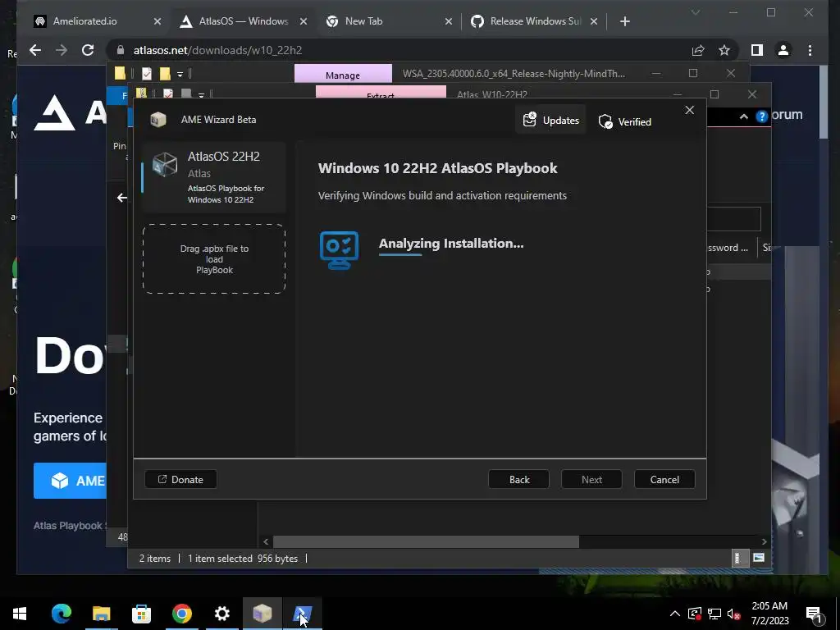
Task: Share this page from the address bar
Action: click(697, 50)
